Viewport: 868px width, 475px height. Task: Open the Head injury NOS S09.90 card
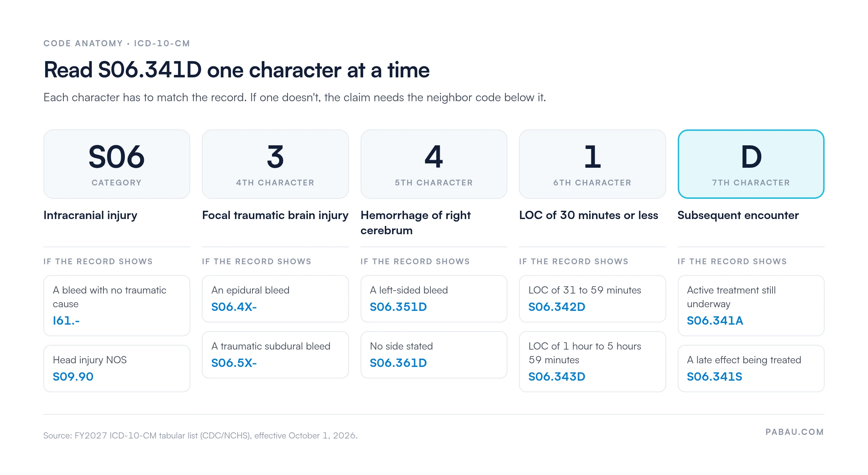(x=116, y=368)
